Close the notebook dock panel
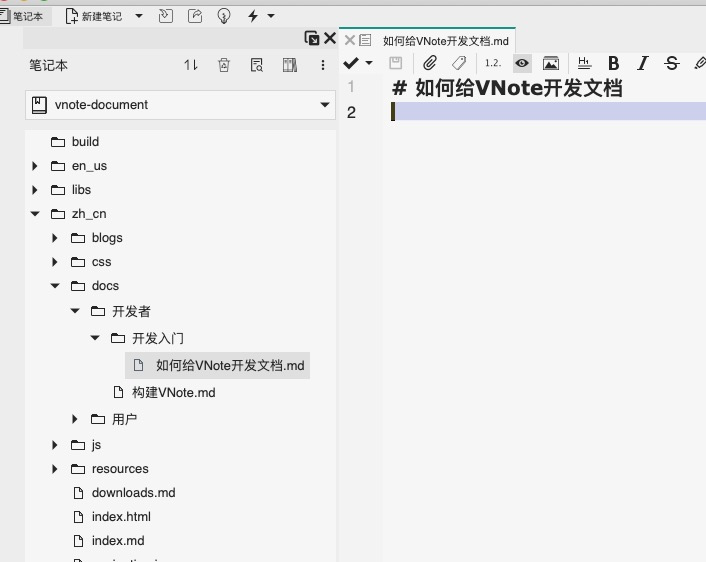 point(330,38)
